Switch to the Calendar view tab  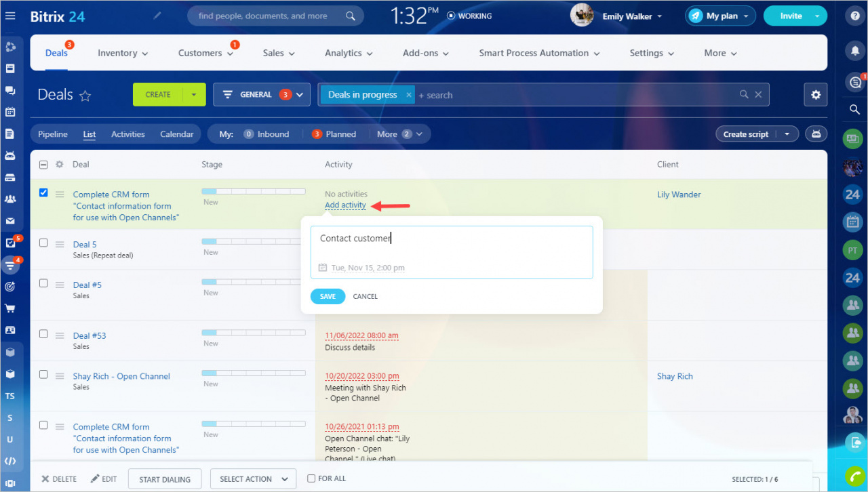point(177,134)
